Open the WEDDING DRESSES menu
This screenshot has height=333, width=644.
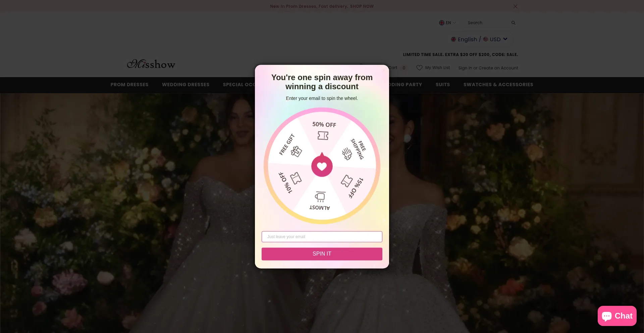point(185,85)
